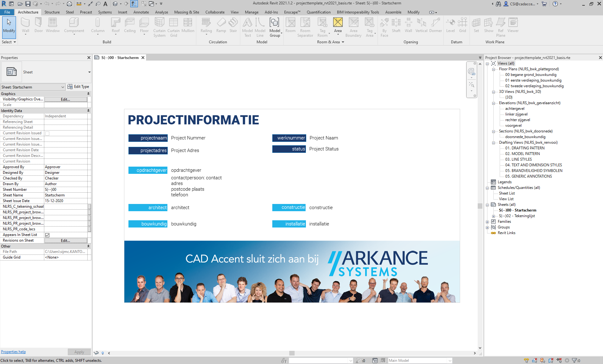Select the Level datum tool

pyautogui.click(x=450, y=26)
